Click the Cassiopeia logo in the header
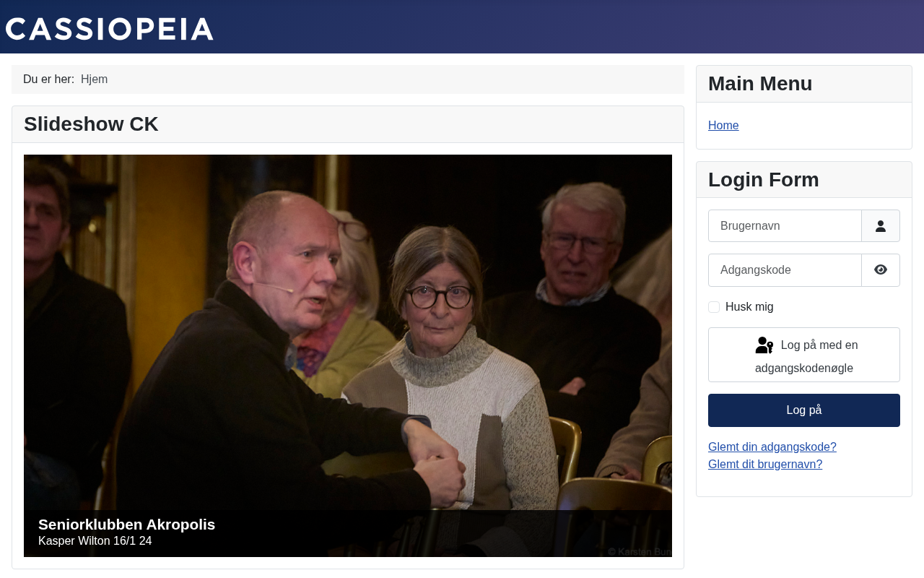 coord(110,29)
